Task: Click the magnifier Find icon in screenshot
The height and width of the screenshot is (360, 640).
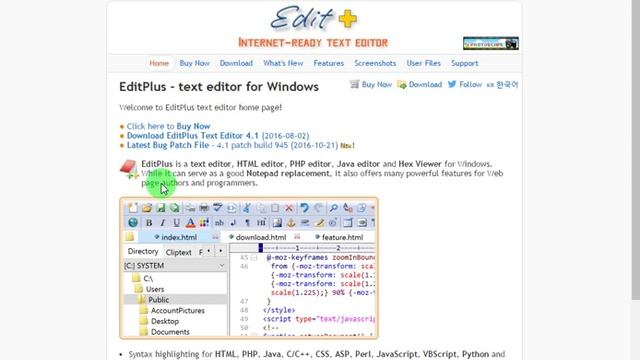Action: (333, 208)
